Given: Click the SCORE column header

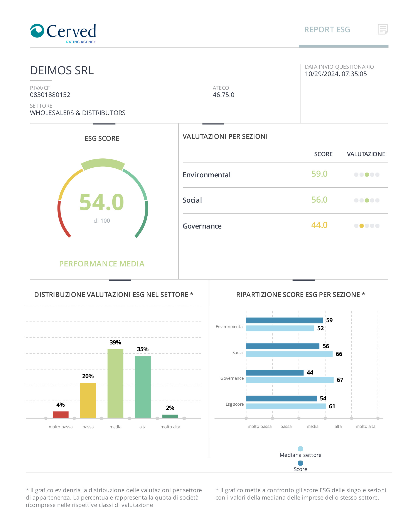Looking at the screenshot, I should tap(323, 154).
